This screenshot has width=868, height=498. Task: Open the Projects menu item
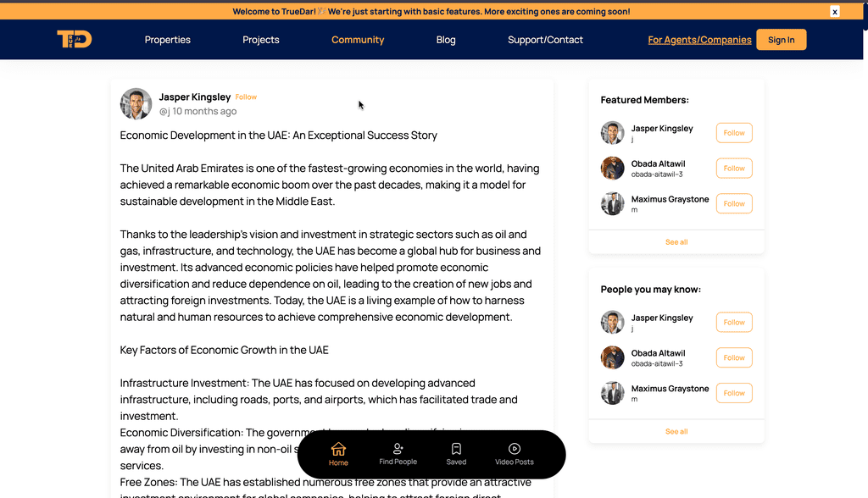[x=261, y=40]
